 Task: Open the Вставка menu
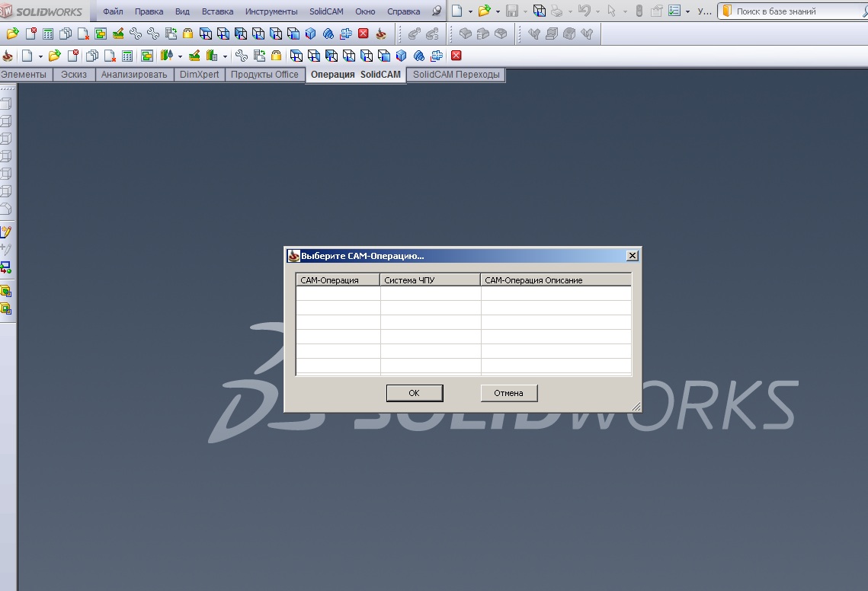coord(217,11)
